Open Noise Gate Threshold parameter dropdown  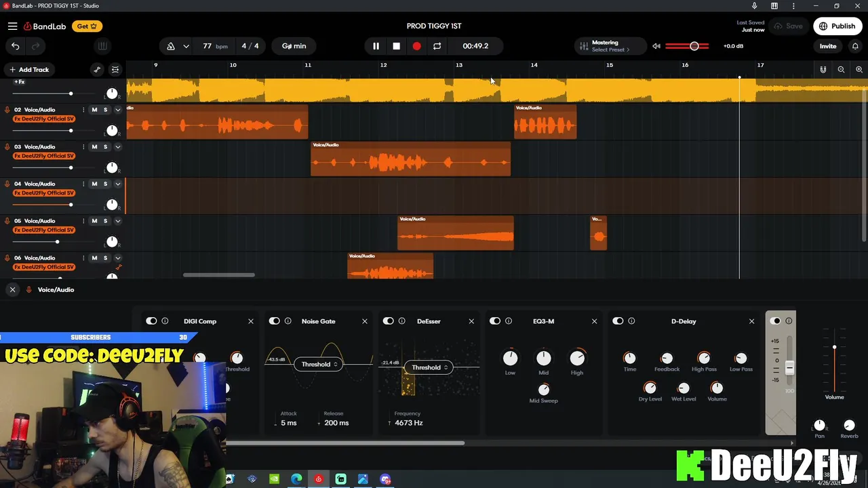[319, 365]
